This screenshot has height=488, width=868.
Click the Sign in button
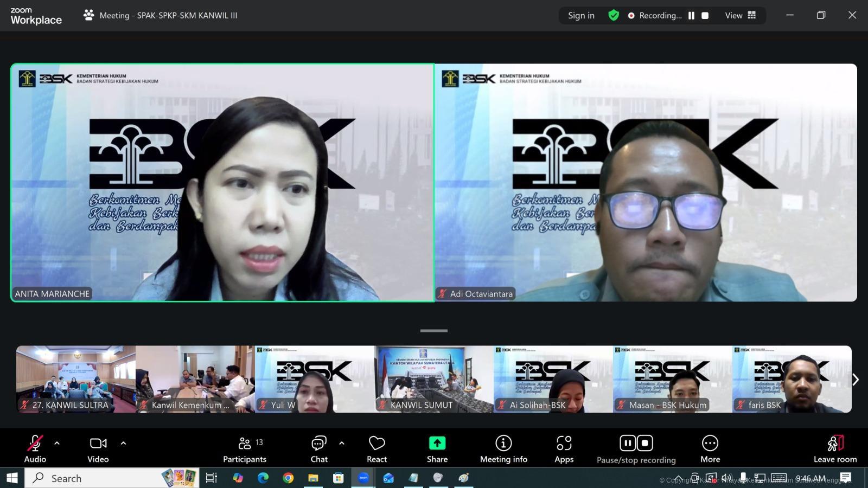[x=581, y=16]
